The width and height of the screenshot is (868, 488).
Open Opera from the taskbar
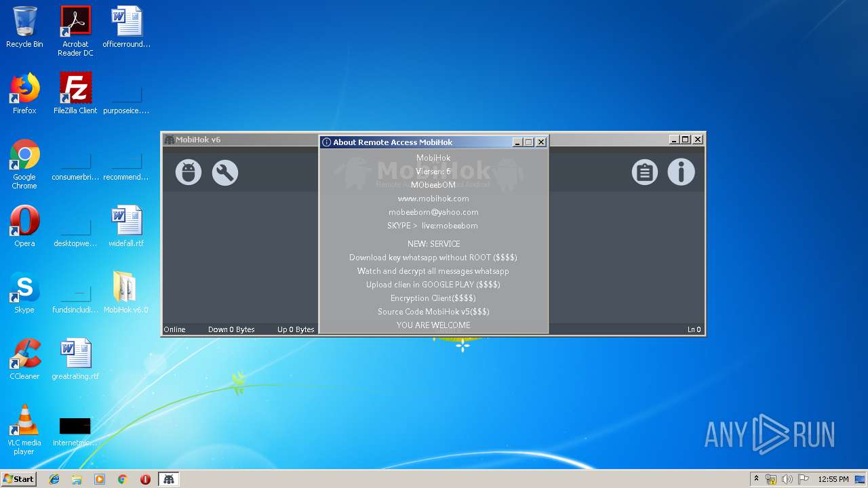pos(145,479)
